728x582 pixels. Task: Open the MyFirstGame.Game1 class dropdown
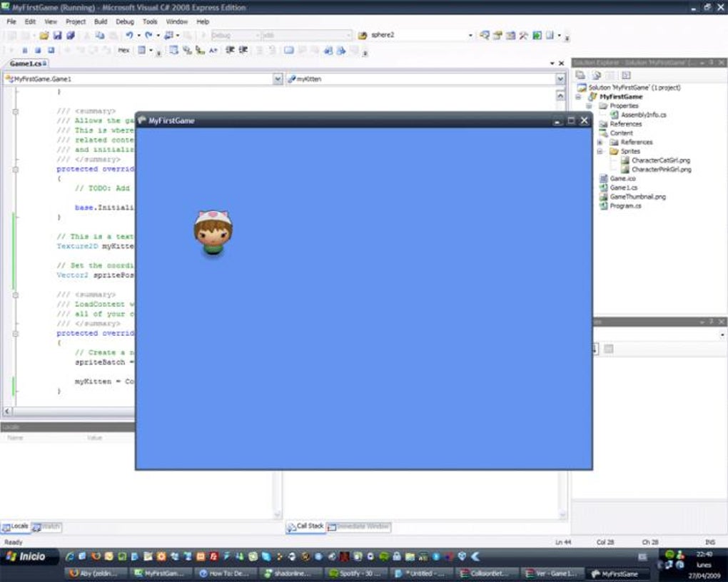tap(278, 79)
